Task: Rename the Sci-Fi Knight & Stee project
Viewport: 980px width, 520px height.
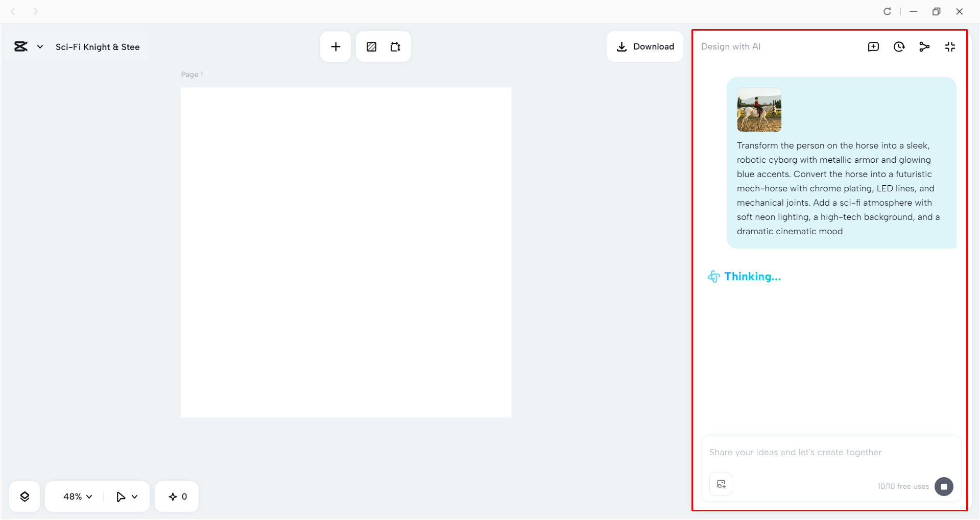Action: click(97, 46)
